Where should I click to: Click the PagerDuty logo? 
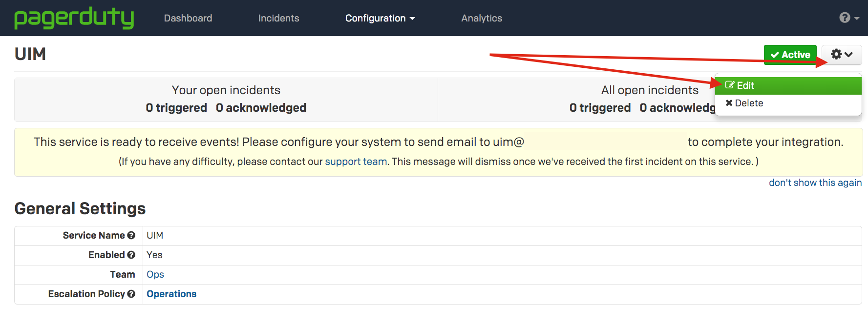pos(73,18)
